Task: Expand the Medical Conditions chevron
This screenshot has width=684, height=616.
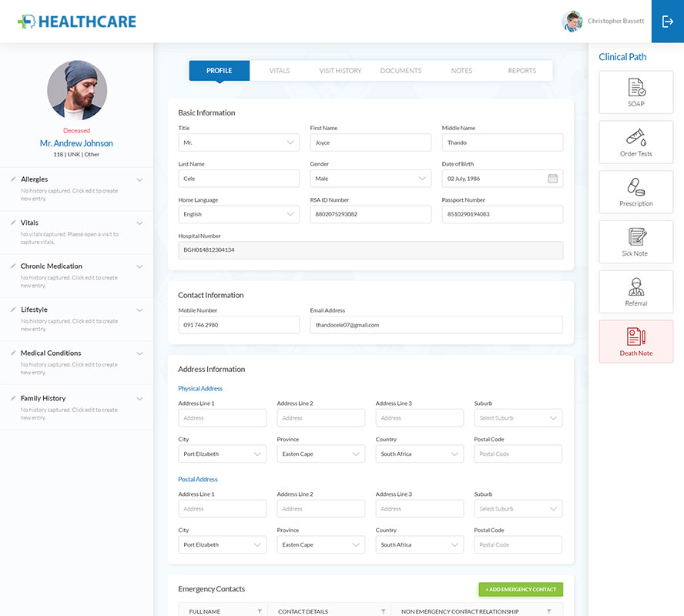Action: pyautogui.click(x=139, y=353)
